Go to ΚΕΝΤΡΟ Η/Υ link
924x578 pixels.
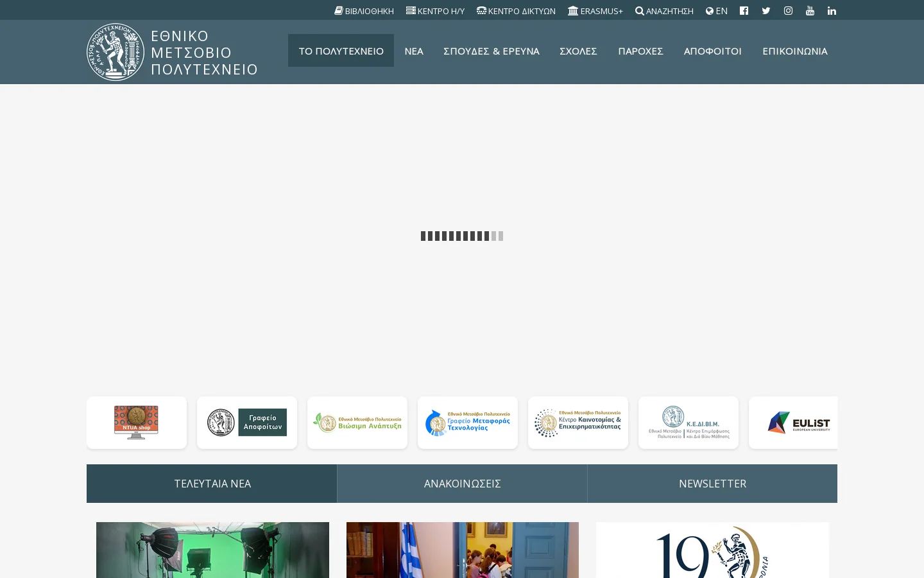(x=435, y=11)
